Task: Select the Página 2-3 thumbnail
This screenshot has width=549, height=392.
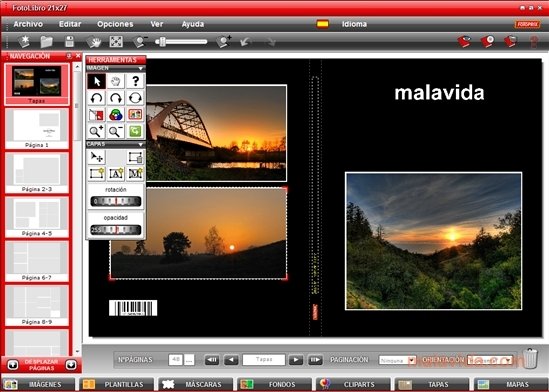Action: pos(37,173)
